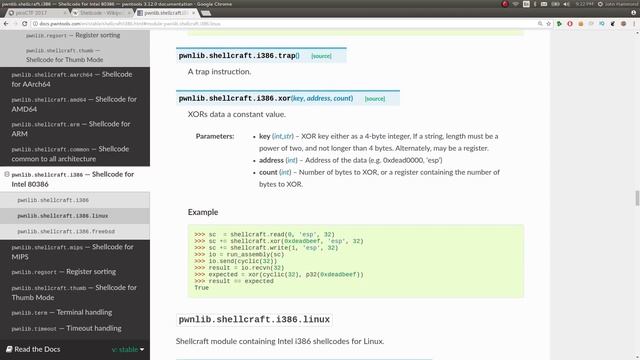Click the int type link for address
The height and width of the screenshot is (360, 640).
(x=291, y=160)
